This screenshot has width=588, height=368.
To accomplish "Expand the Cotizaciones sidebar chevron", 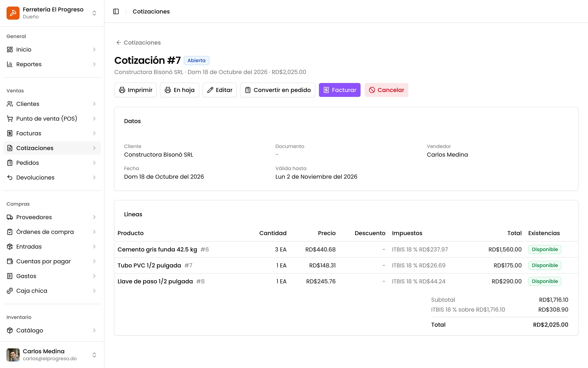I will pyautogui.click(x=94, y=148).
